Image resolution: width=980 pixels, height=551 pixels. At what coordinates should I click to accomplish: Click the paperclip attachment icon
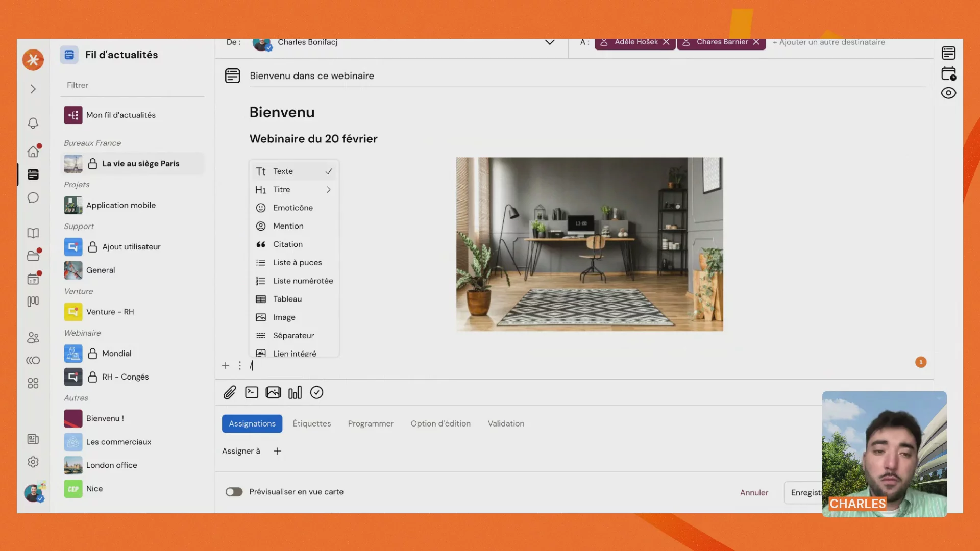pyautogui.click(x=230, y=393)
